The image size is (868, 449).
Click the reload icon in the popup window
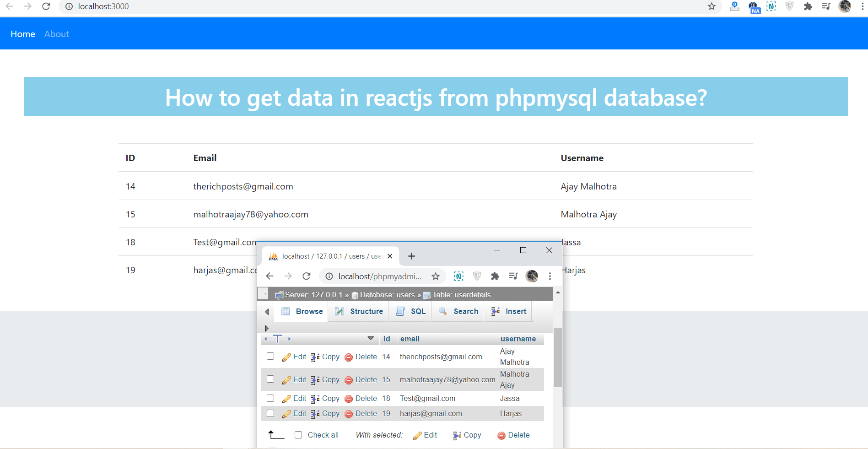click(x=306, y=276)
